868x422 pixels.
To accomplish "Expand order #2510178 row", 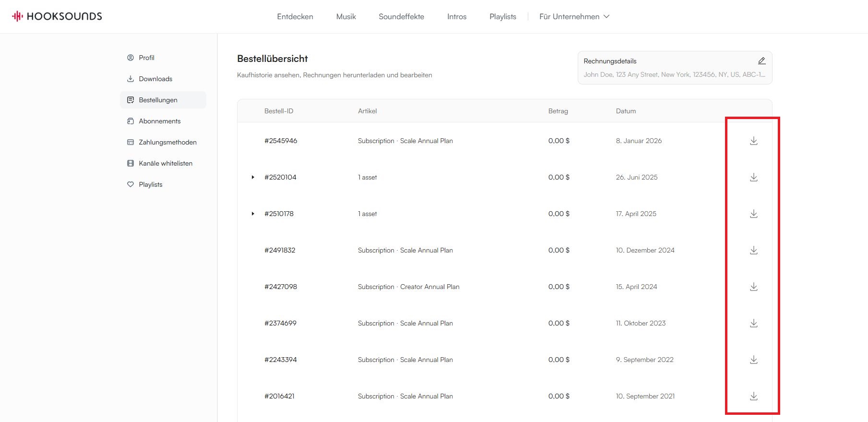I will coord(253,214).
